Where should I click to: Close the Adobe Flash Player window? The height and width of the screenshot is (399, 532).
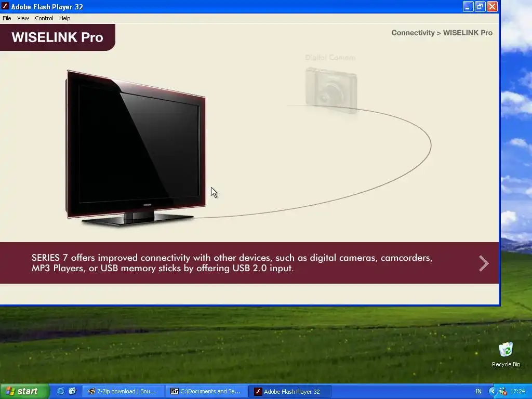(x=492, y=6)
